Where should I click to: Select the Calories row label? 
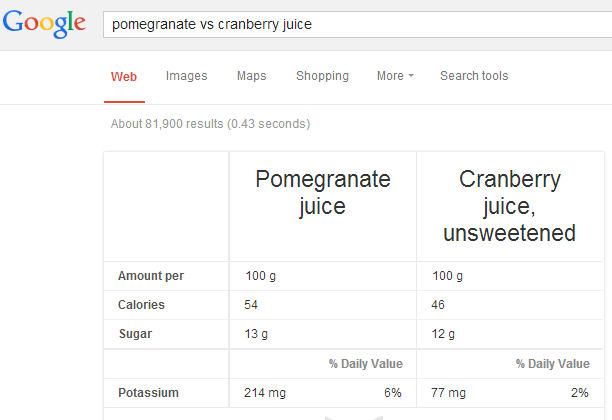[141, 305]
